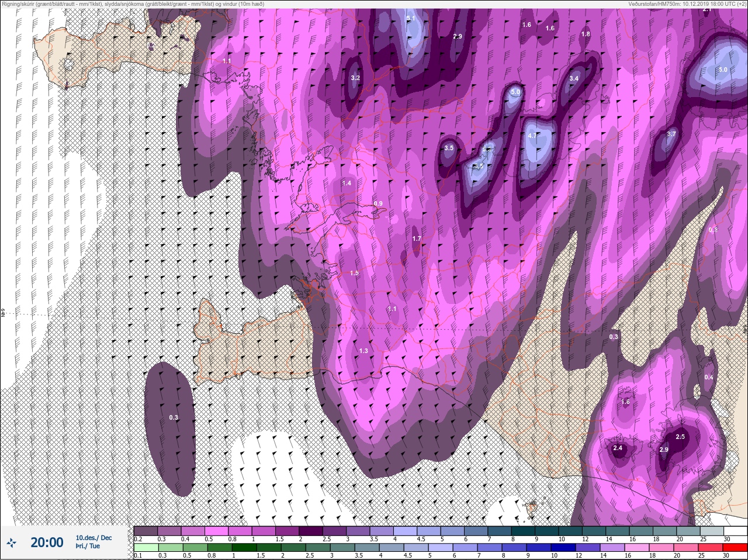Select the dark purple 0.2 swatch in upper legend
748x560 pixels.
click(146, 531)
